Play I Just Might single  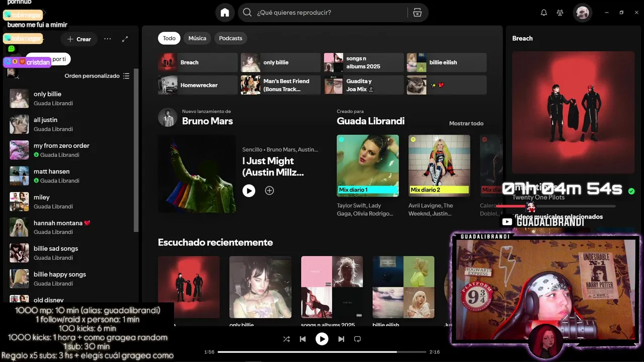point(249,191)
